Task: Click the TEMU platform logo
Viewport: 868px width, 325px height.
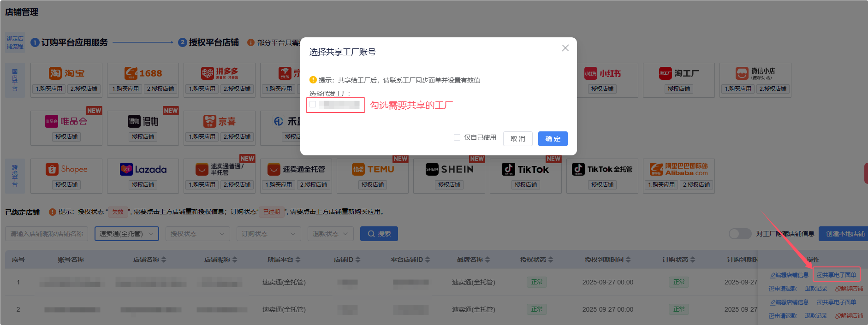Action: click(x=373, y=169)
